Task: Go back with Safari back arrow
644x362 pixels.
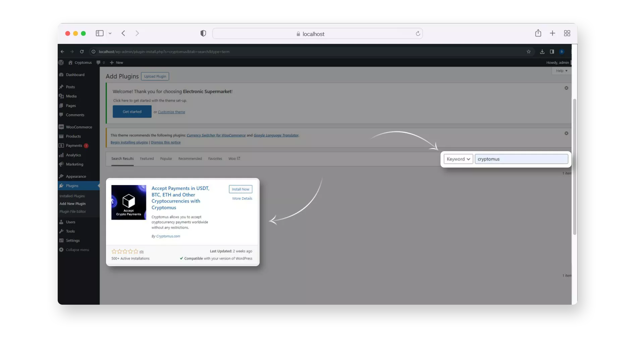Action: (x=123, y=33)
